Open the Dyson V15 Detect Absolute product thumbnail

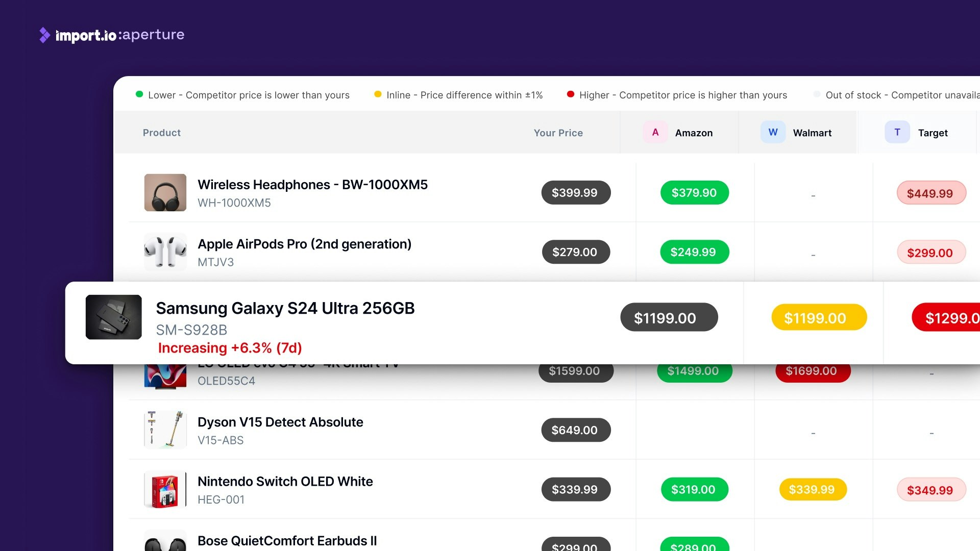[165, 430]
